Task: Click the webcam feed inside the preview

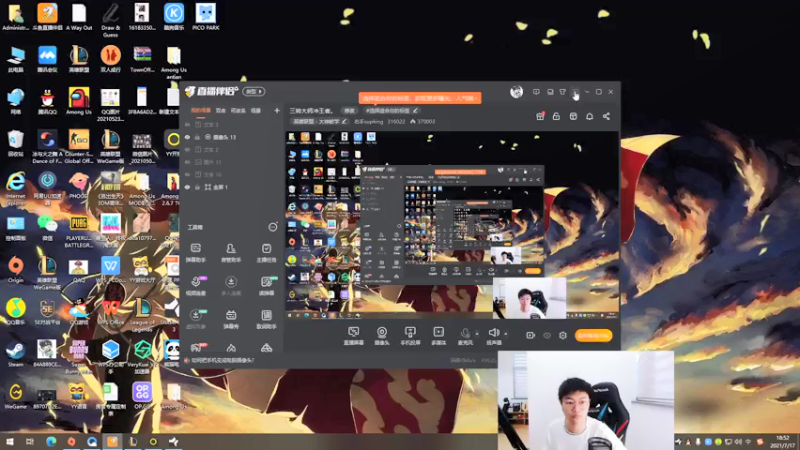Action: pyautogui.click(x=530, y=299)
